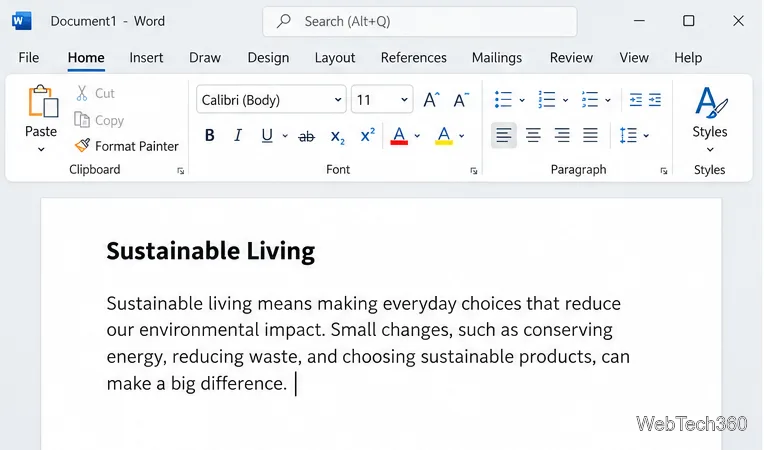Place cursor in the body paragraph text
Screen dimensions: 764x450
pos(368,343)
